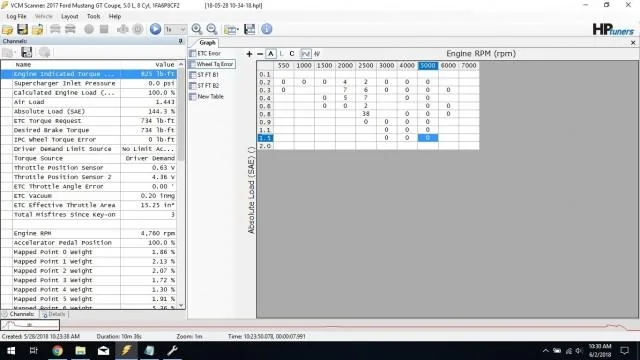Select the Accelerator Pedal Position channel row
This screenshot has width=640, height=360.
click(89, 242)
